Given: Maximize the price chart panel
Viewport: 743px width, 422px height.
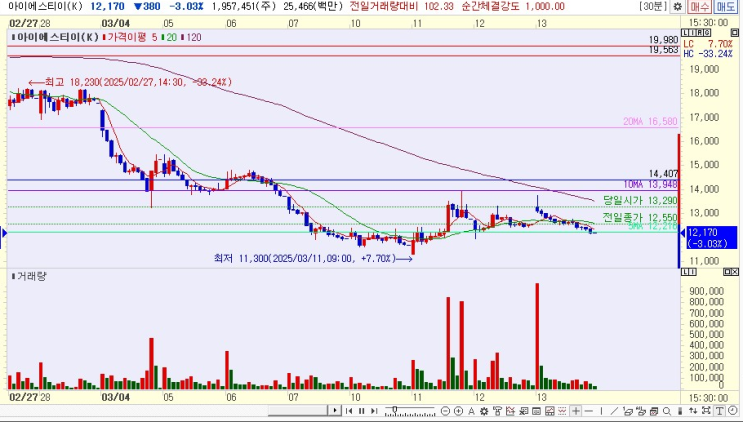Looking at the screenshot, I should pos(735,32).
